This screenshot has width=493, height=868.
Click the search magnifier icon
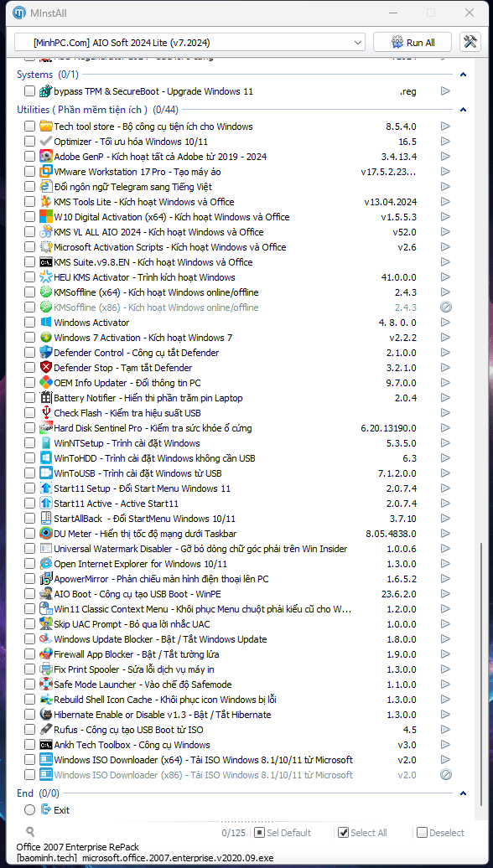30,831
